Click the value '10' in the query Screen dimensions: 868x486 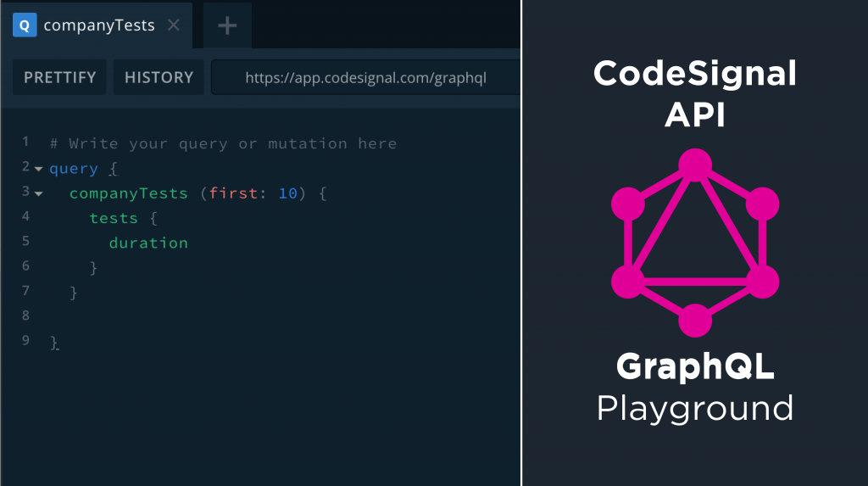(x=288, y=193)
